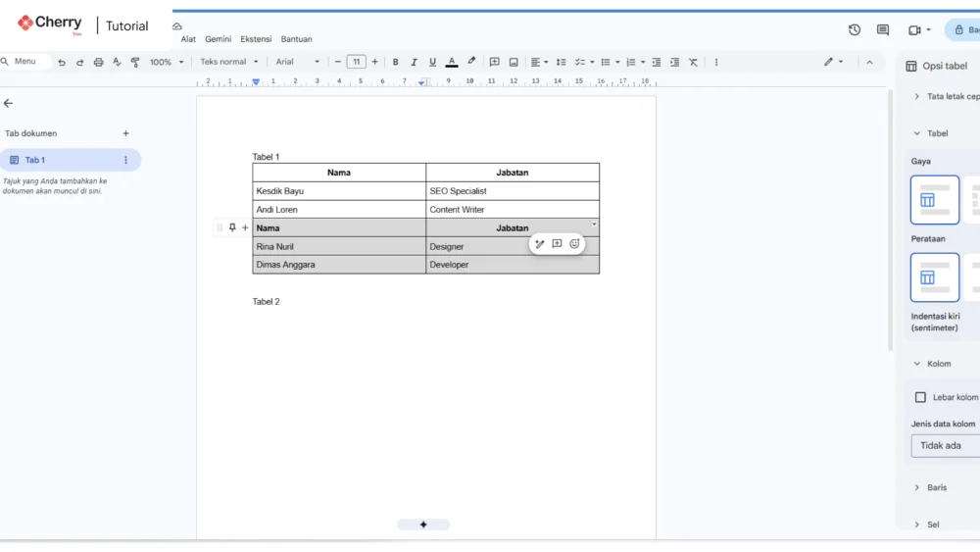The height and width of the screenshot is (552, 980).
Task: Open the Bantuan menu
Action: pyautogui.click(x=296, y=39)
